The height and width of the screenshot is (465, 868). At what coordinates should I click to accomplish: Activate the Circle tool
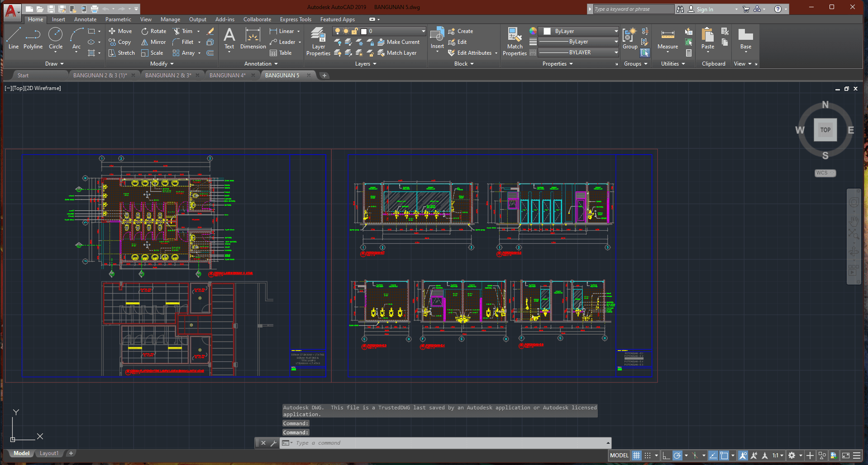[56, 38]
